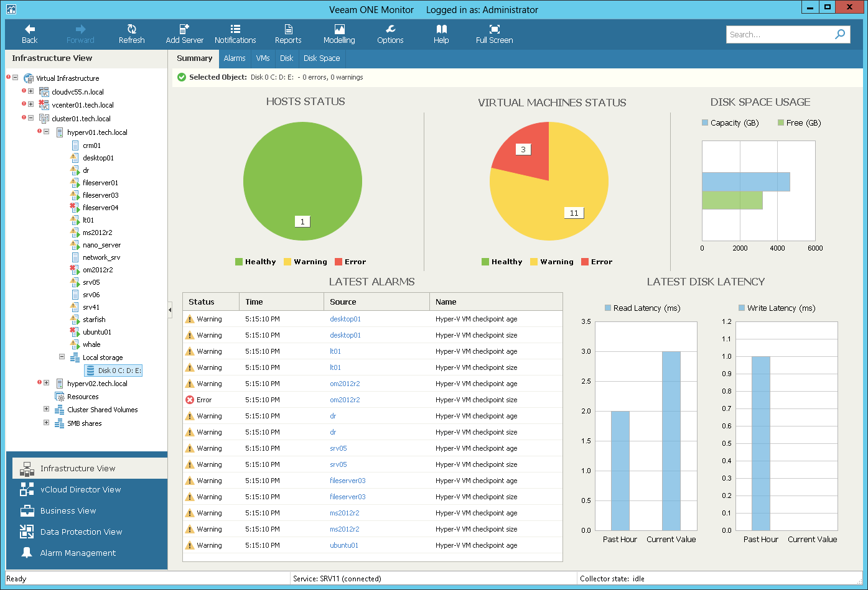Click the ubuntu01 source link
The height and width of the screenshot is (590, 868).
[344, 545]
